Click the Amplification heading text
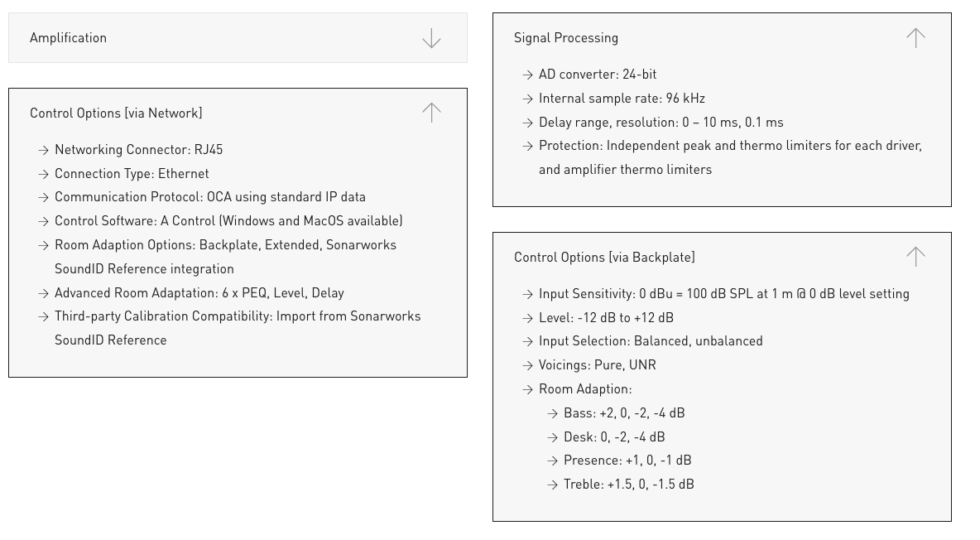The image size is (980, 540). 68,38
